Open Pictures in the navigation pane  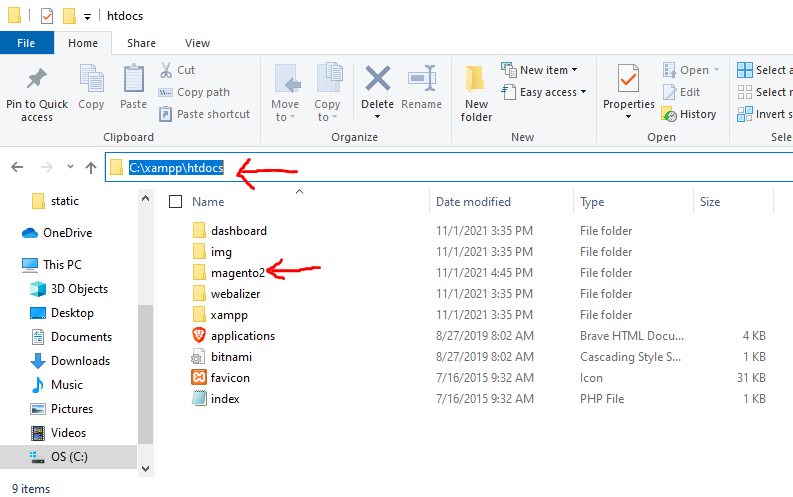pos(62,409)
